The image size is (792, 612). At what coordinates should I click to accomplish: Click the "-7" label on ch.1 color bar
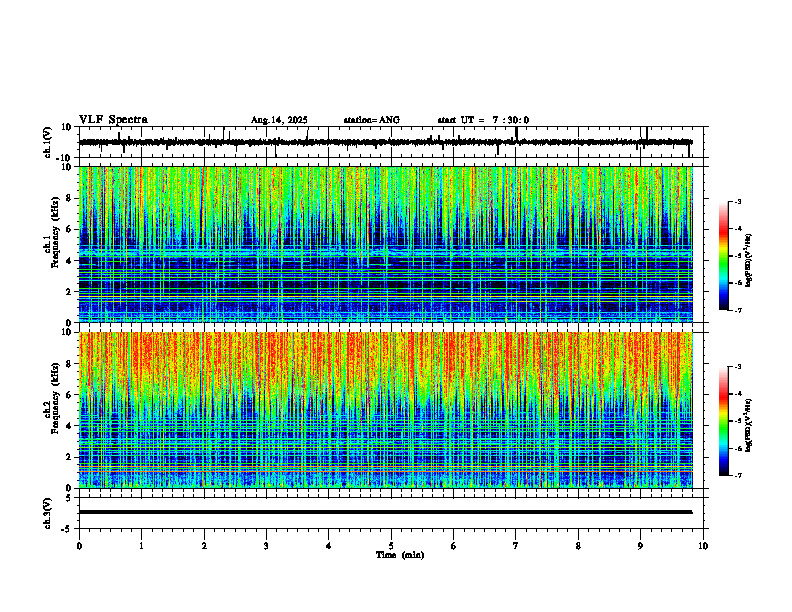click(738, 310)
